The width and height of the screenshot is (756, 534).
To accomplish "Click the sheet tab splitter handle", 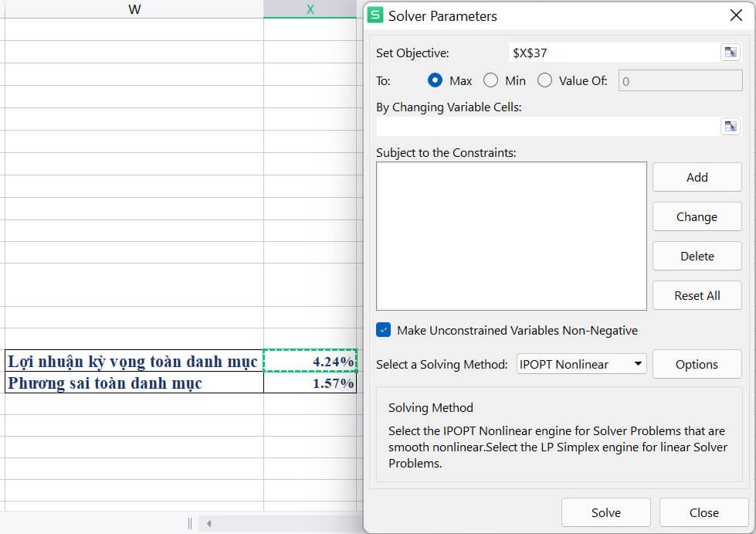I will (190, 523).
